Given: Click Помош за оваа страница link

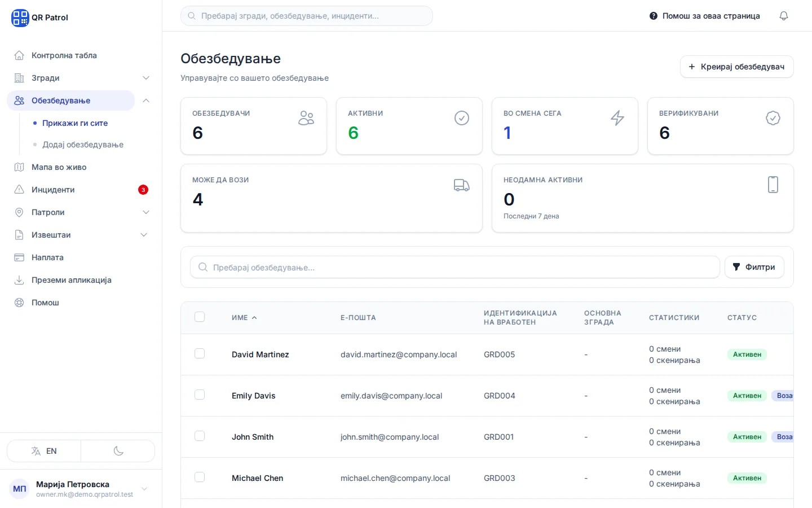Looking at the screenshot, I should 705,16.
